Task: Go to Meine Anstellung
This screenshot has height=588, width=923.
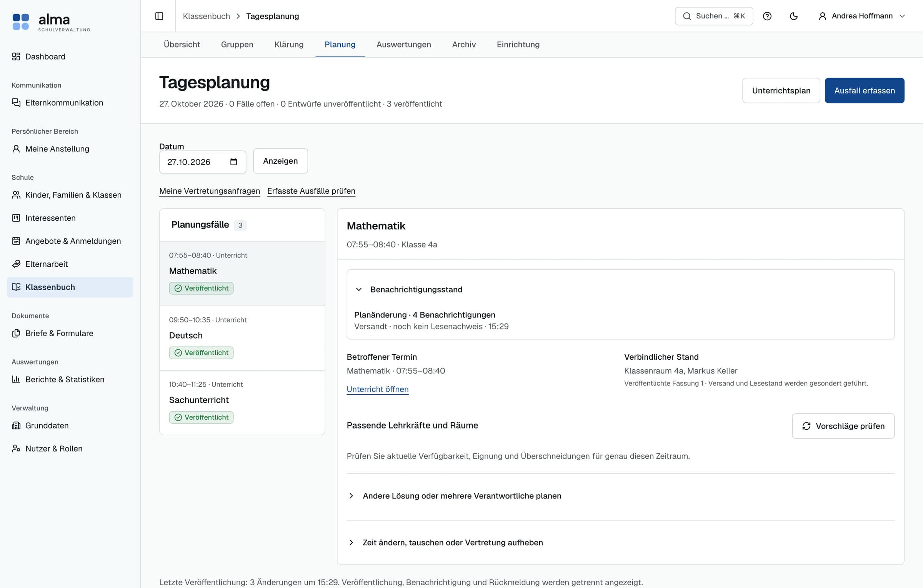Action: tap(70, 149)
